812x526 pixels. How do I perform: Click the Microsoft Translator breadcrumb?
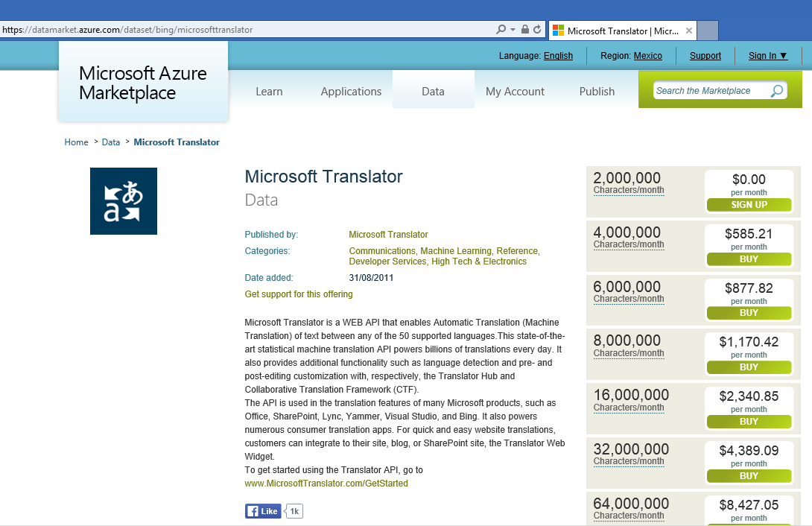pos(177,142)
